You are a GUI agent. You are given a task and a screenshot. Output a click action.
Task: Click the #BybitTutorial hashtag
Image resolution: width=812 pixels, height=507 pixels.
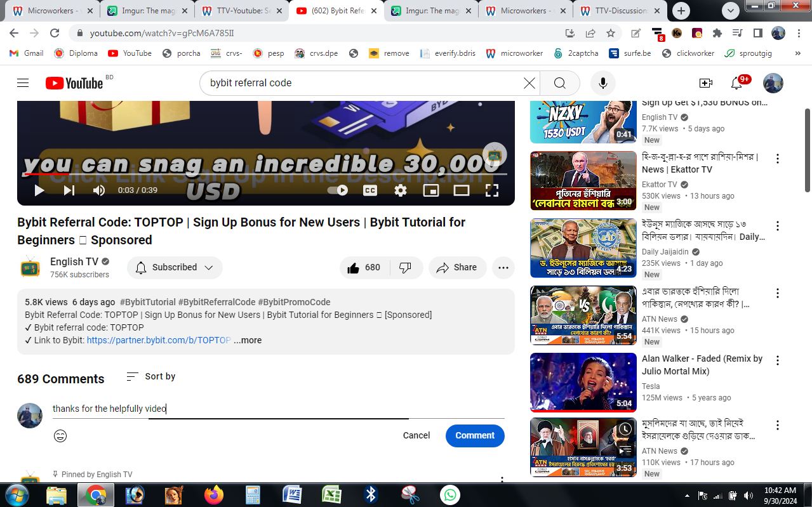click(x=148, y=302)
